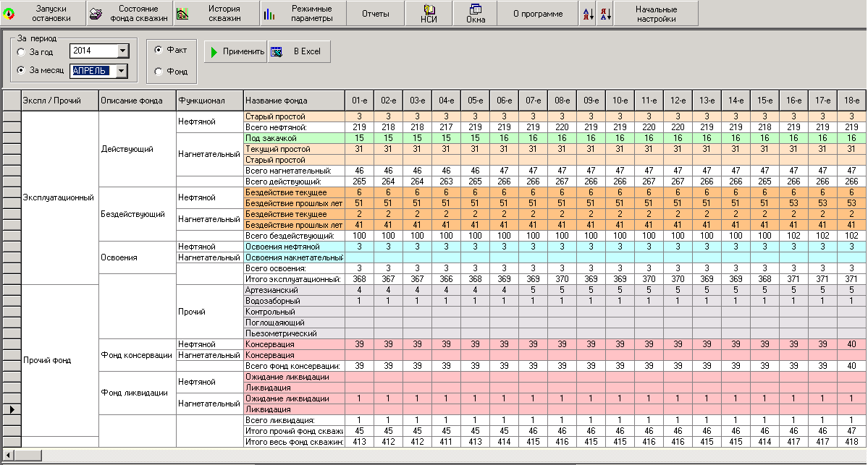
Task: Open Начальные настройки settings
Action: [656, 13]
